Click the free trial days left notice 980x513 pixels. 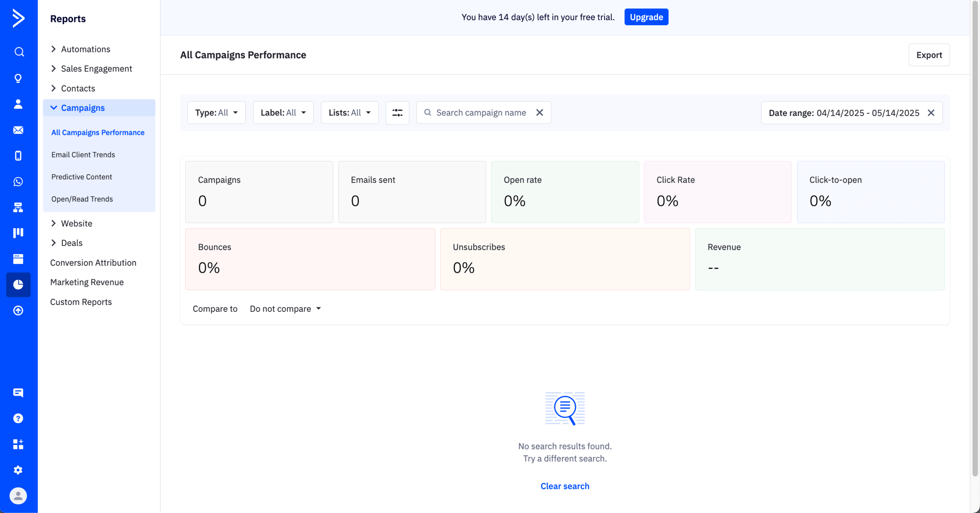point(538,17)
